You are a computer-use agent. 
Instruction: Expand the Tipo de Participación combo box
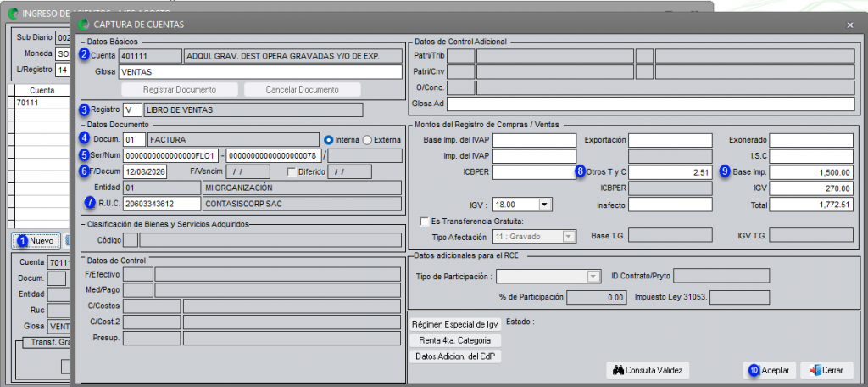(594, 276)
